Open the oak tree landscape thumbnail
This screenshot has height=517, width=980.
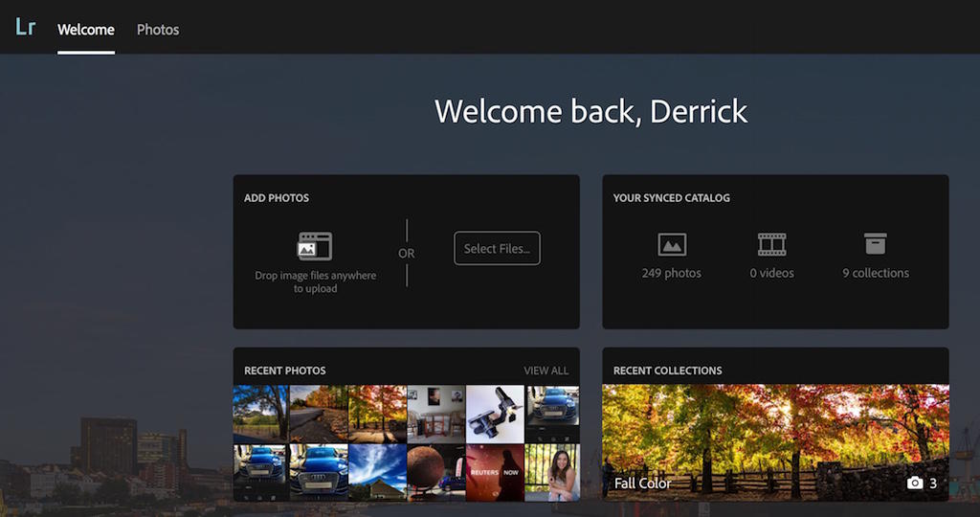tap(260, 414)
